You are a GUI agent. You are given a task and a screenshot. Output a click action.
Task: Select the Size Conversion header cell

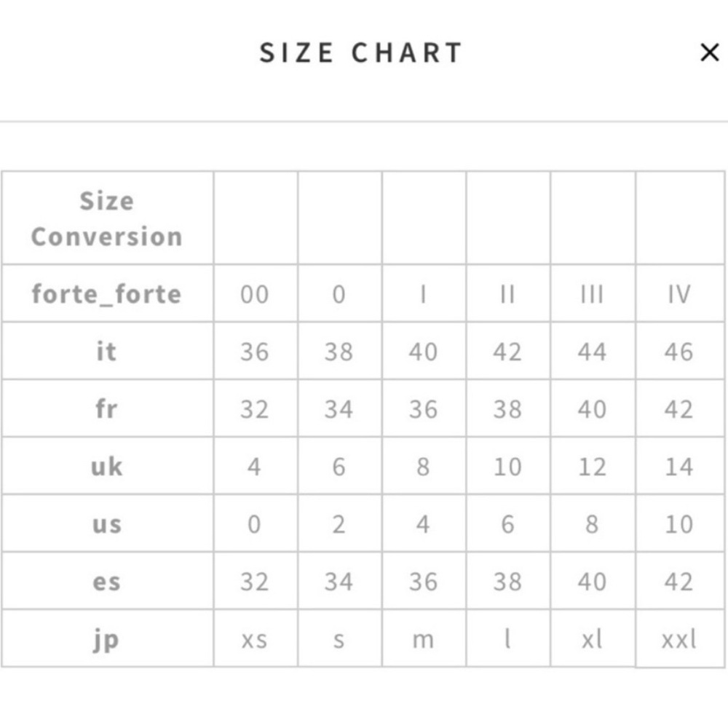click(x=106, y=218)
